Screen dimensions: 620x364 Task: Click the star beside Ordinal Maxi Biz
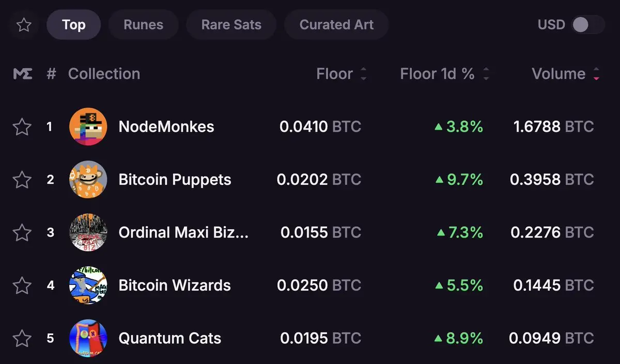coord(22,232)
